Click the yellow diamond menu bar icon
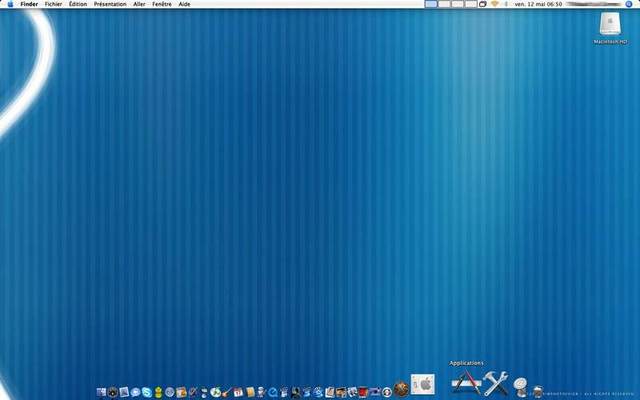Viewport: 640px width, 400px height. [495, 4]
